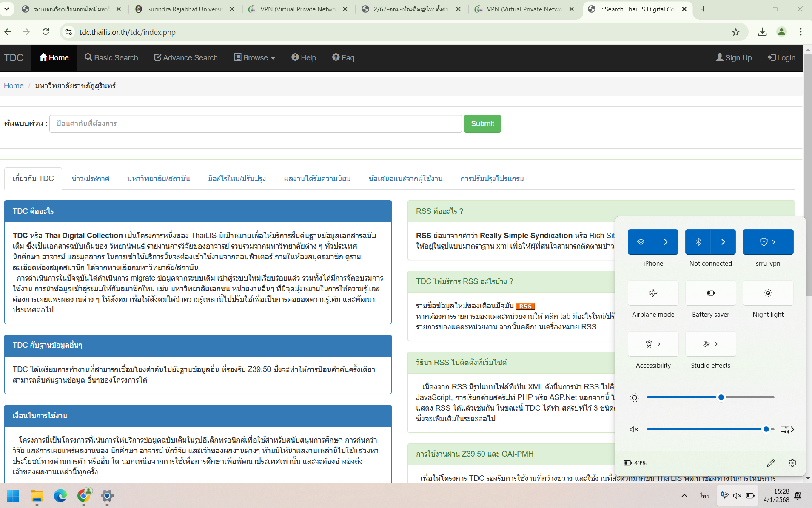Switch the ไทย input language indicator
Image resolution: width=812 pixels, height=508 pixels.
(704, 496)
